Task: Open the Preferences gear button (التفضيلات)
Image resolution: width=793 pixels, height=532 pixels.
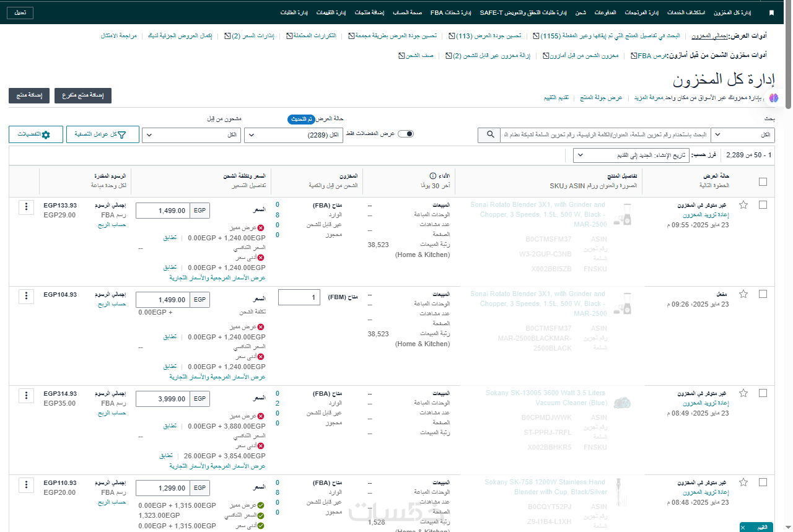Action: (36, 134)
